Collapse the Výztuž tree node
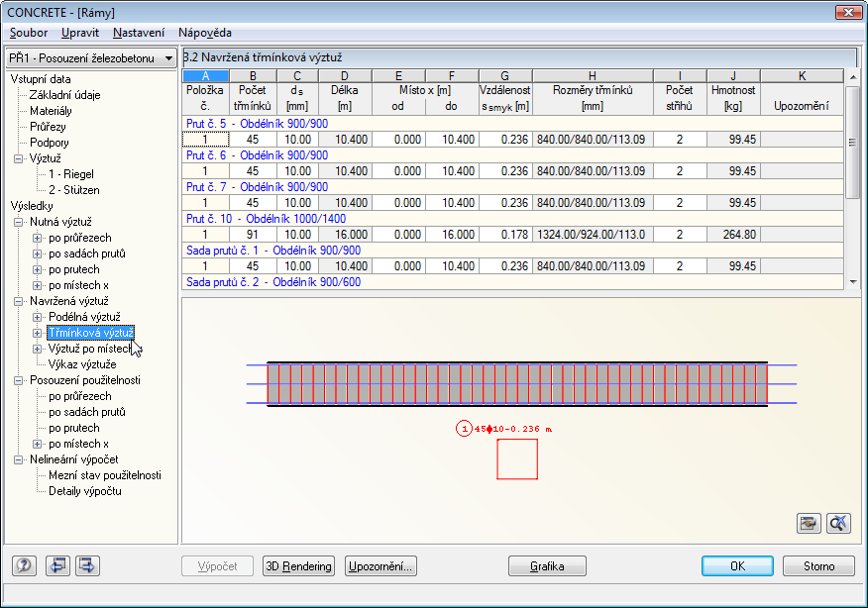Viewport: 868px width, 608px height. 18,158
